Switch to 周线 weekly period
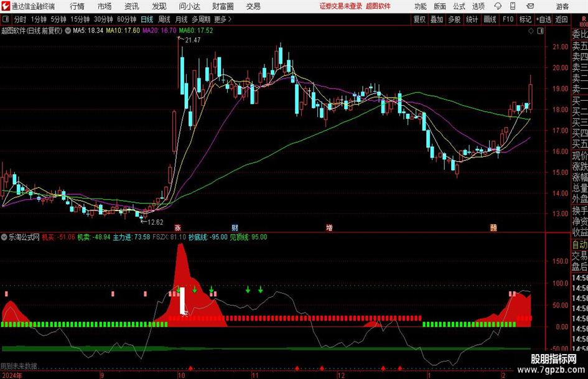588x379 pixels. point(164,19)
